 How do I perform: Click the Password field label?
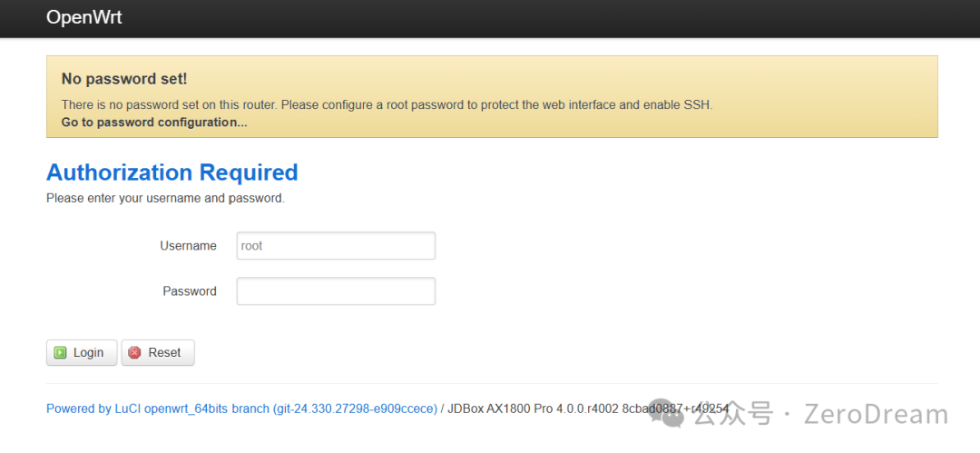click(190, 291)
